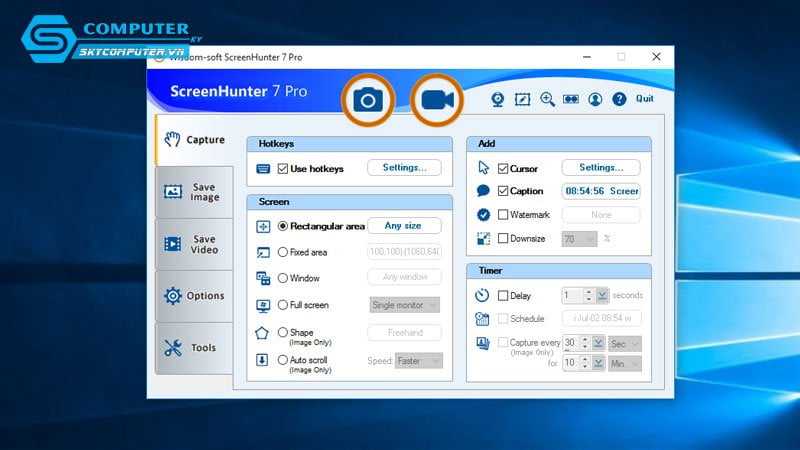
Task: Click the delay timer clock icon
Action: pos(482,295)
